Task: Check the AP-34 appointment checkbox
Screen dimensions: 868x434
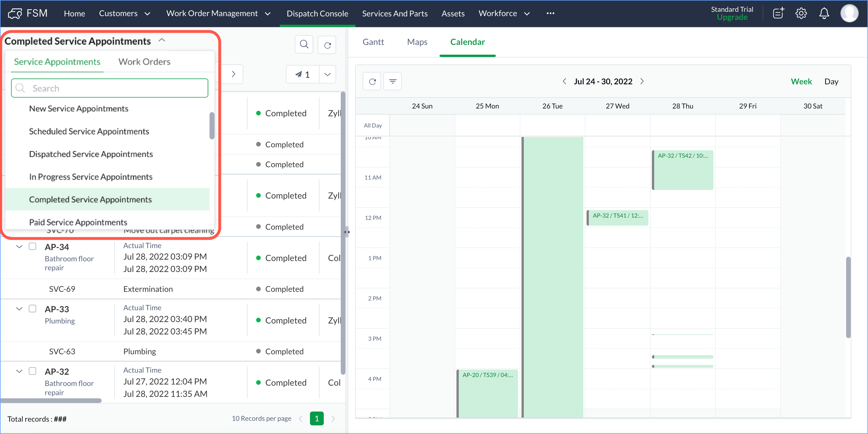Action: tap(32, 246)
